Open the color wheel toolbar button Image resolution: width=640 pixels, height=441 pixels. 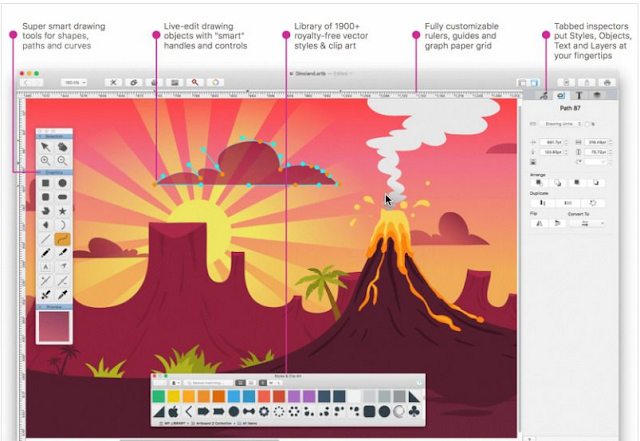pos(216,82)
